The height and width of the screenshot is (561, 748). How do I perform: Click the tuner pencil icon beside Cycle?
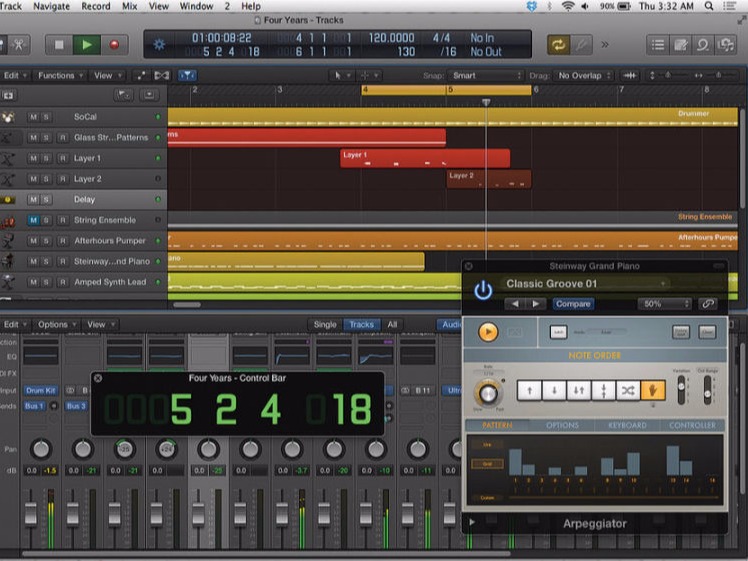click(x=581, y=45)
